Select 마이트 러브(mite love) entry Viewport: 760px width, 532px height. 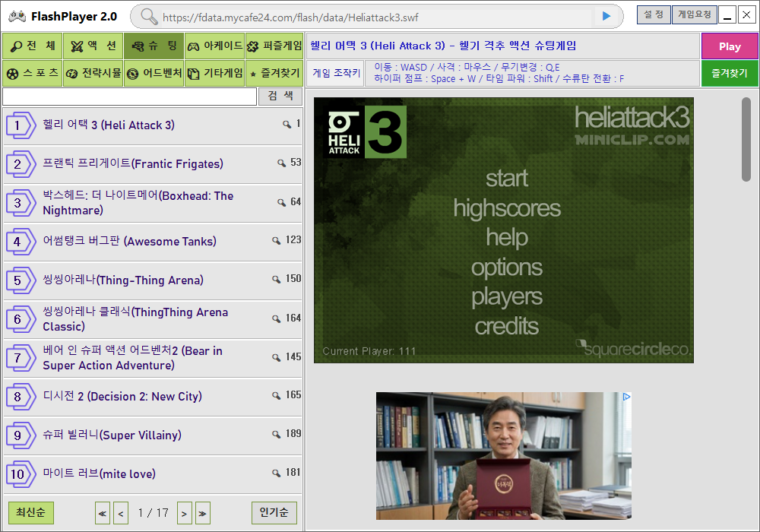(x=153, y=475)
